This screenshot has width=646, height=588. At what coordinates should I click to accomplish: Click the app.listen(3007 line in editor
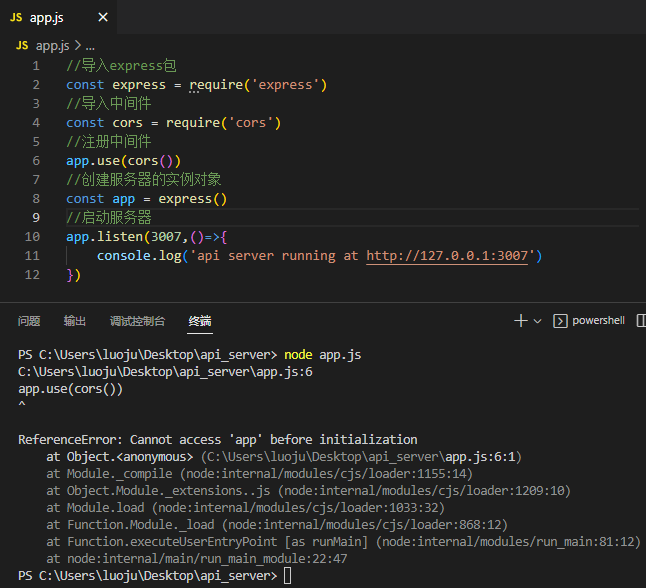click(146, 237)
